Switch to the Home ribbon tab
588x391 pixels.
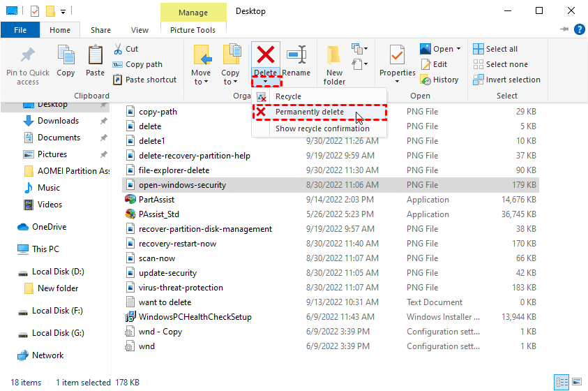(x=59, y=30)
